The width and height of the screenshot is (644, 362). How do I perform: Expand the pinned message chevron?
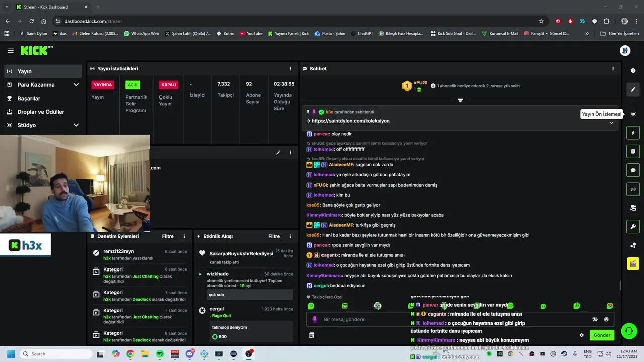pyautogui.click(x=612, y=123)
